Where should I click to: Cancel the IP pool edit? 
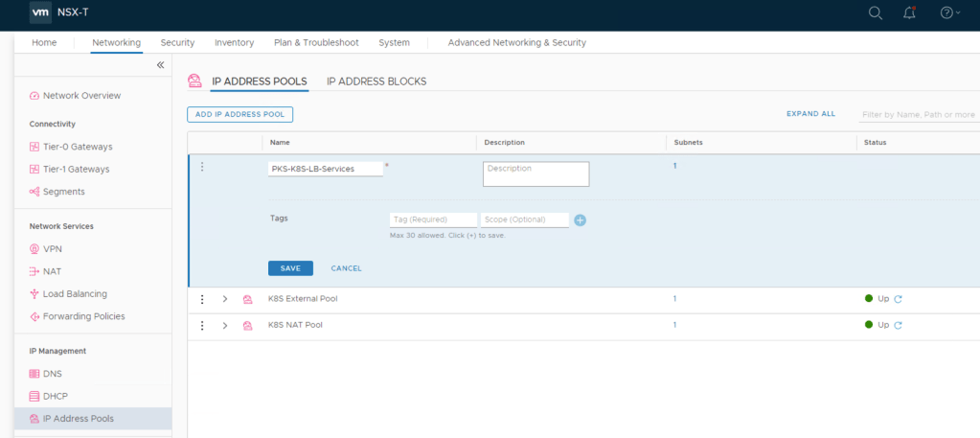346,268
